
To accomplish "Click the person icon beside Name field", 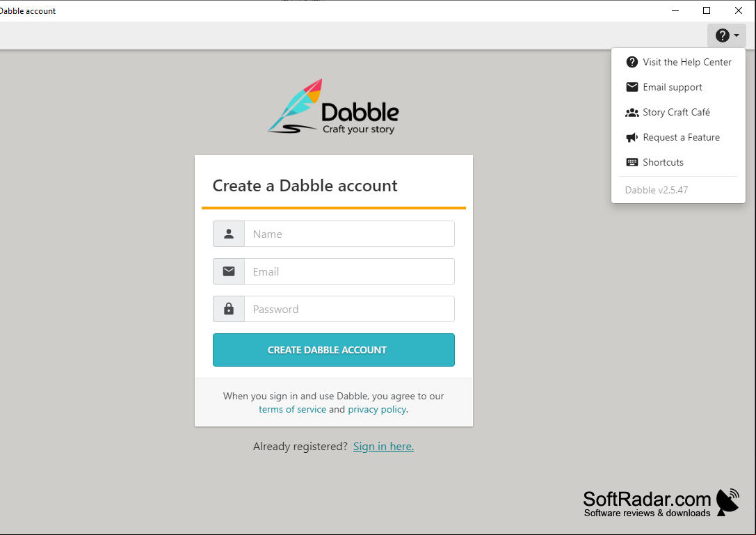I will pos(229,234).
